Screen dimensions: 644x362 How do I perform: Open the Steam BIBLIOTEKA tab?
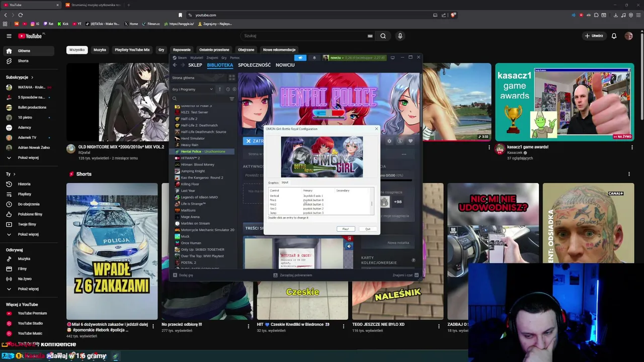pos(220,65)
